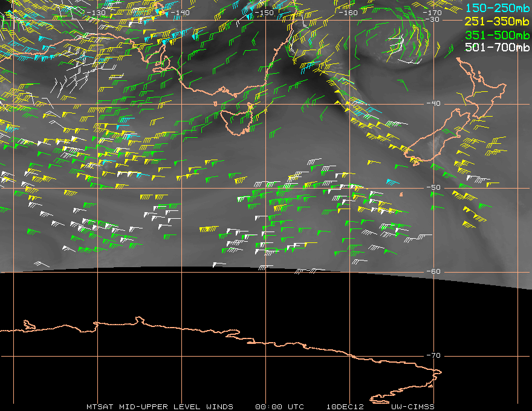The image size is (532, 411).
Task: Click the Tasmania island outline
Action: (238, 122)
